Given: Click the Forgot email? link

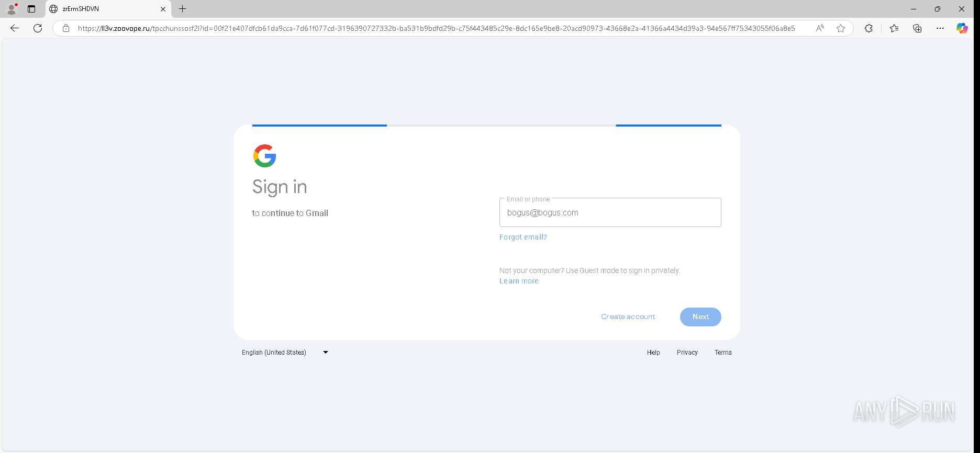Looking at the screenshot, I should click(523, 237).
